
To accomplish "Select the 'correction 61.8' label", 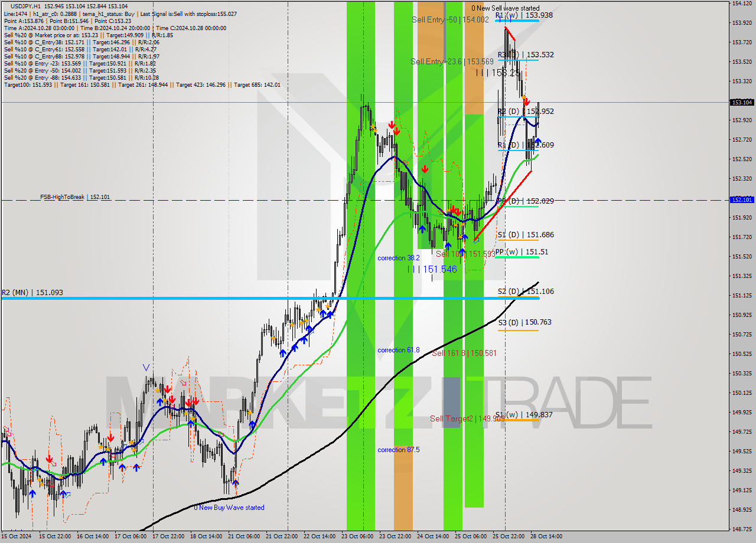I will point(399,350).
